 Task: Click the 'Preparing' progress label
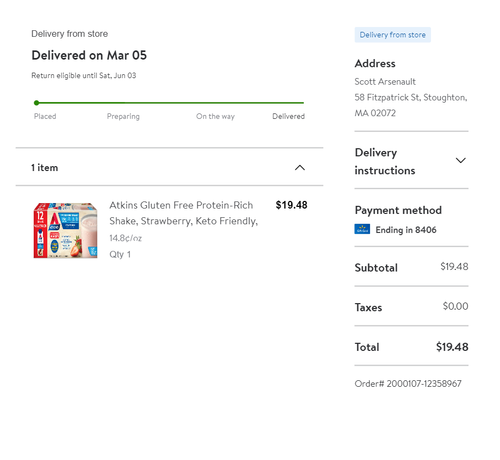click(x=123, y=116)
